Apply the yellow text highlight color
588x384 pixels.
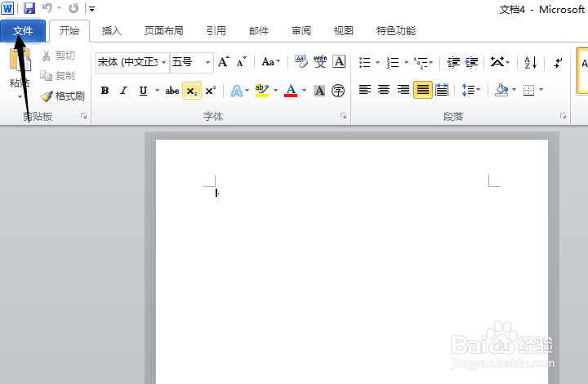(x=262, y=91)
